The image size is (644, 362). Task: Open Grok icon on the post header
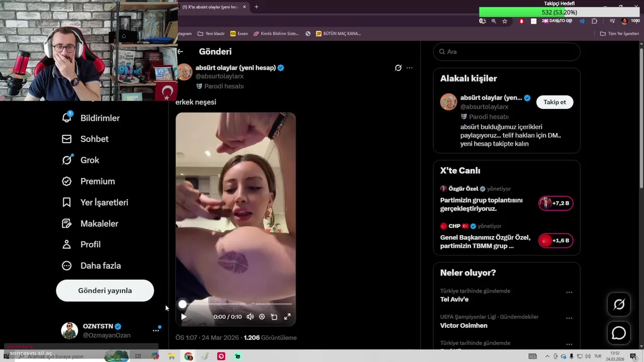398,68
